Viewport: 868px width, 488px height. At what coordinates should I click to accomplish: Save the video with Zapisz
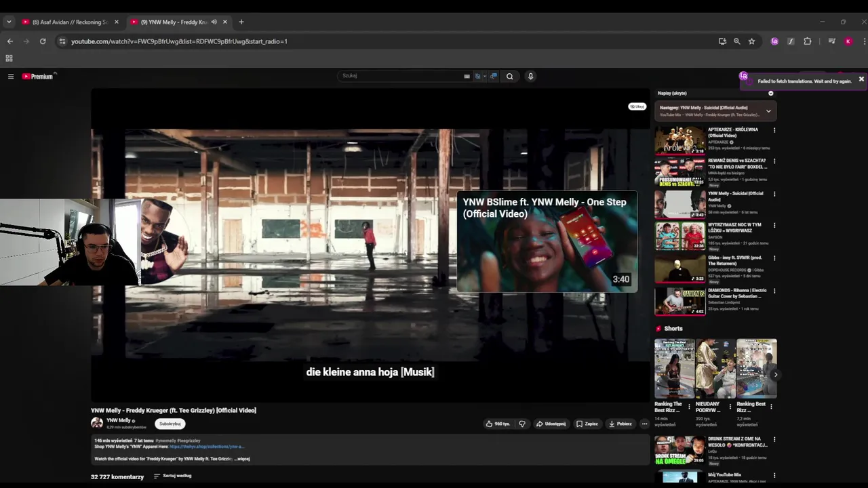click(x=587, y=424)
